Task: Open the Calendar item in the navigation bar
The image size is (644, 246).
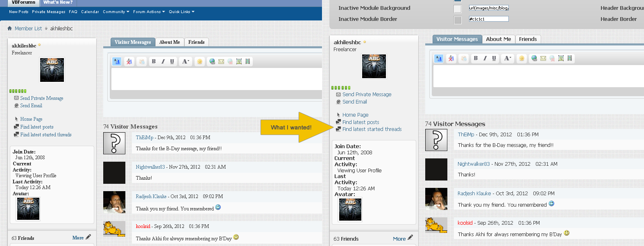Action: pyautogui.click(x=90, y=12)
